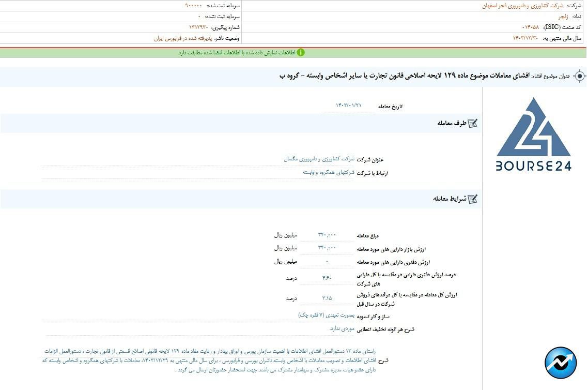Click the edit icon beside شرایط معامله header
The height and width of the screenshot is (390, 588).
tap(473, 199)
